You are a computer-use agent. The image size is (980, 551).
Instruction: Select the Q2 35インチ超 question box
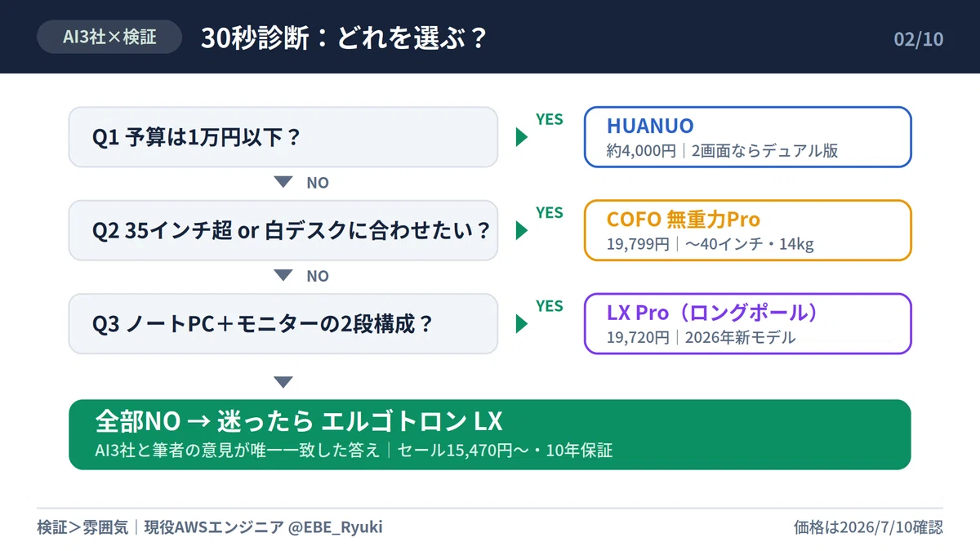283,230
